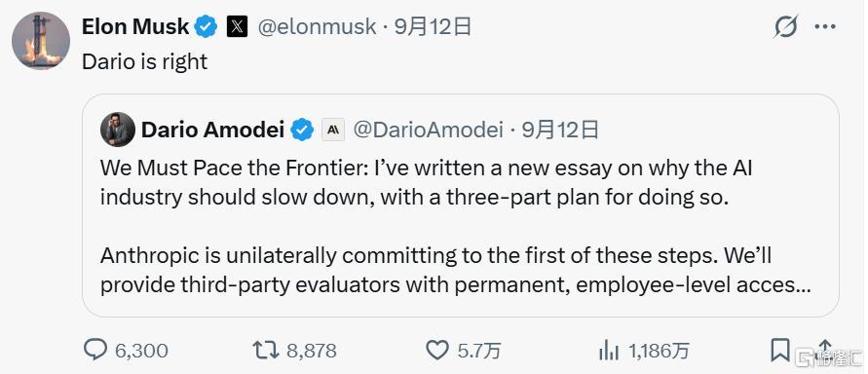Image resolution: width=868 pixels, height=374 pixels.
Task: Like the post with the heart icon
Action: click(x=437, y=351)
